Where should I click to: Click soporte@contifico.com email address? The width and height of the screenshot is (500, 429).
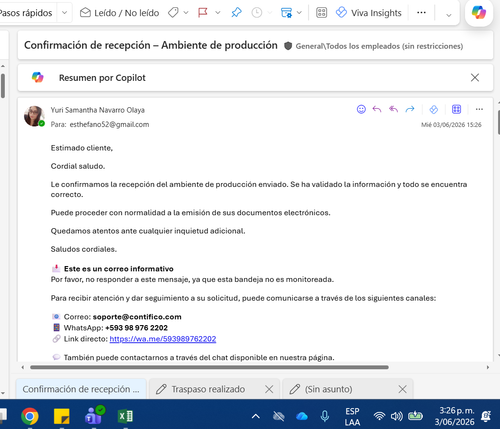[x=137, y=317]
